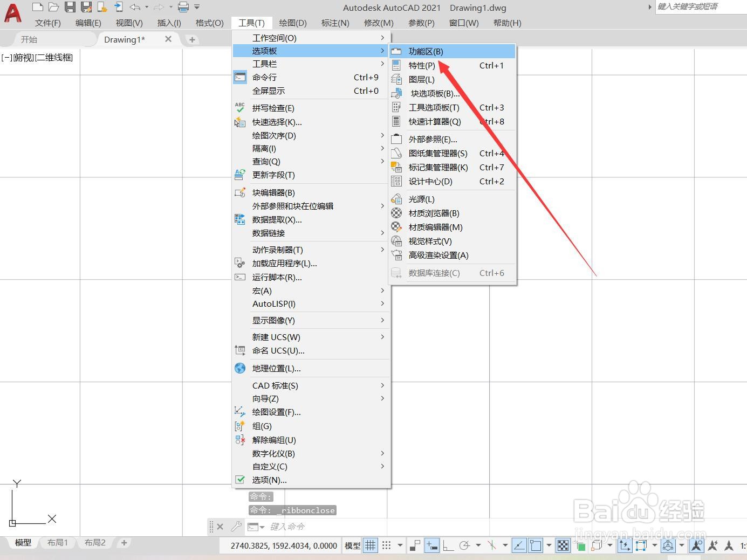Click the 光源(L) lights icon
This screenshot has height=560, width=747.
click(x=396, y=199)
